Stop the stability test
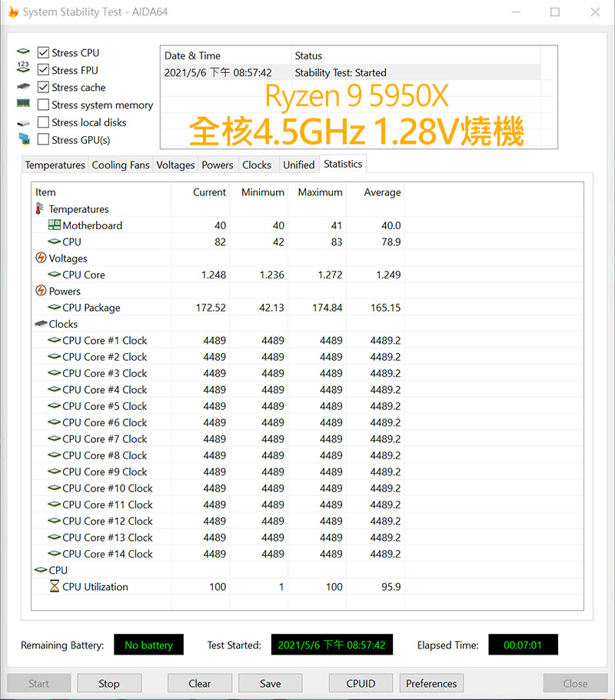The image size is (615, 700). pos(109,683)
